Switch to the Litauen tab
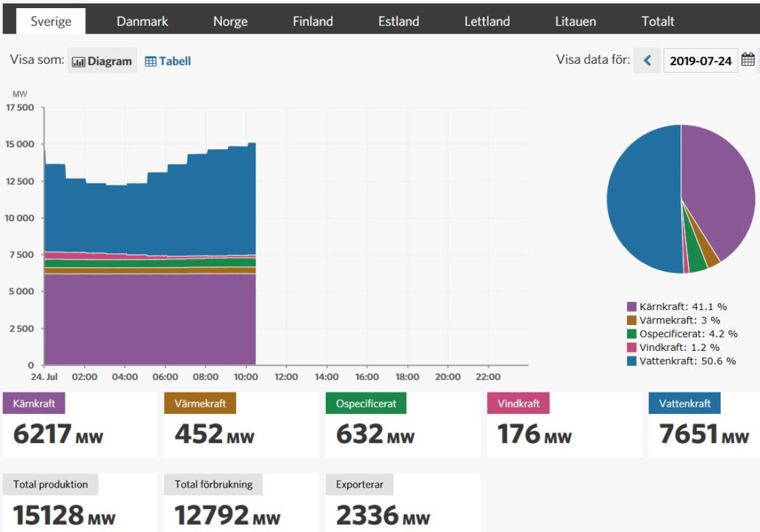Viewport: 760px width, 532px height. point(575,22)
